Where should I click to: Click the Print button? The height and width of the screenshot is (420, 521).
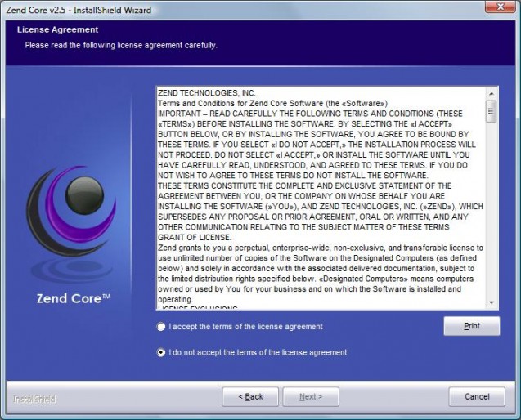coord(471,326)
